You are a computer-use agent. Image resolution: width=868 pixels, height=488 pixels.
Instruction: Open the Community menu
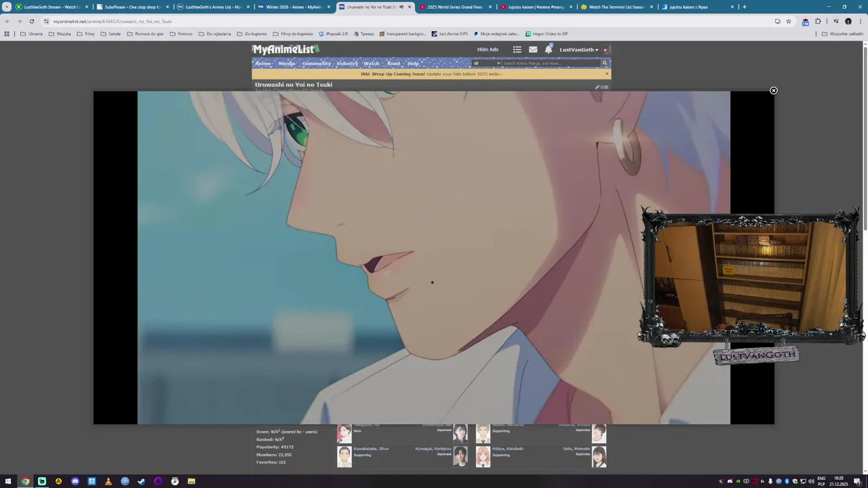coord(316,63)
